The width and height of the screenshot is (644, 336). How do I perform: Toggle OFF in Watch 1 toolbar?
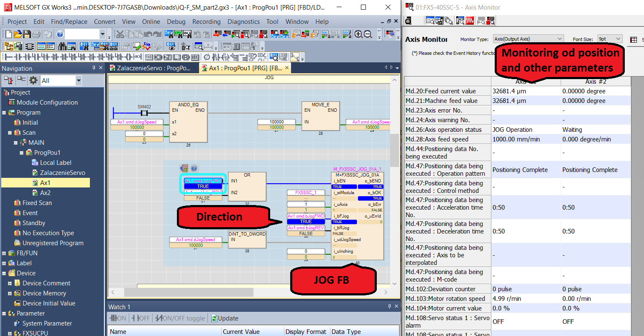pos(141,318)
